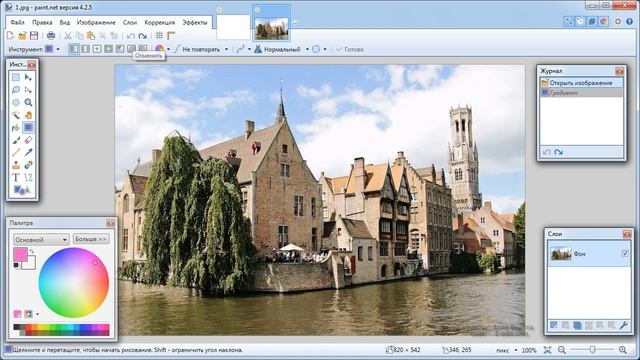Open the Слои menu
Screen dimensions: 640x360
click(130, 22)
